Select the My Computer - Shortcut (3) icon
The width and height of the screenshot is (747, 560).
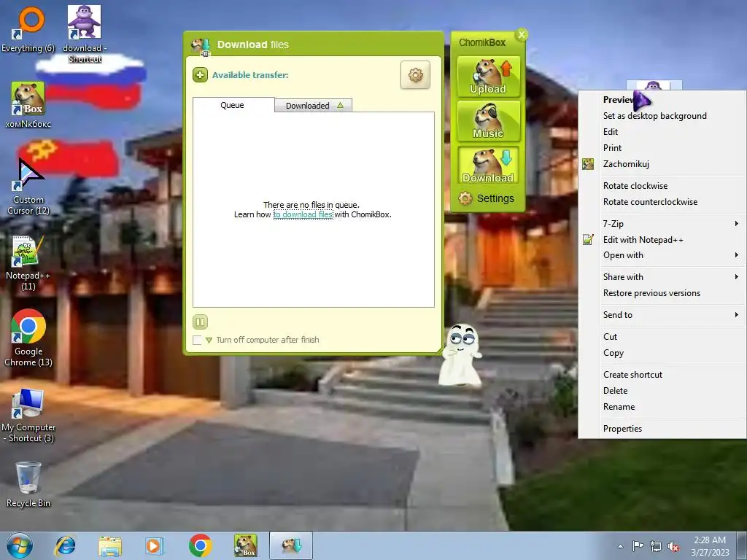(x=28, y=415)
